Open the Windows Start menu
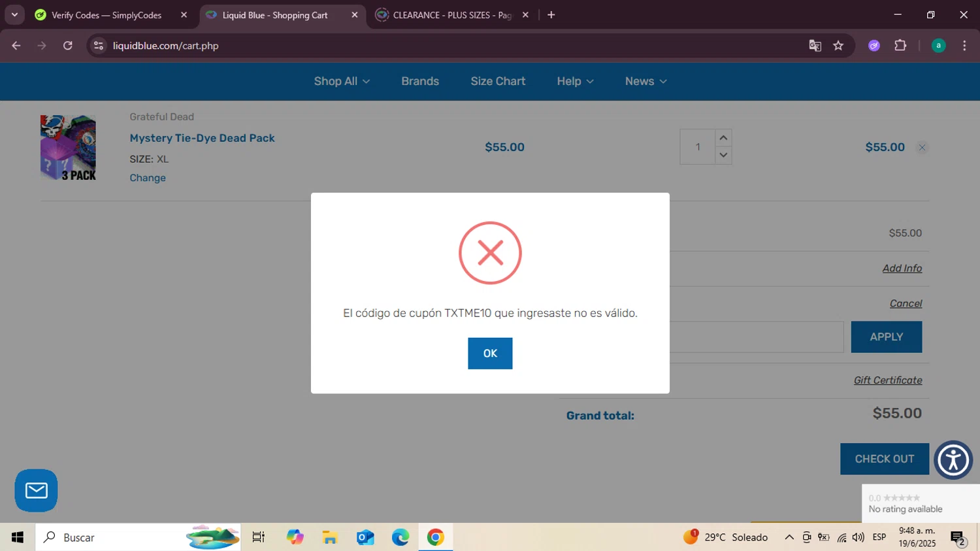The width and height of the screenshot is (980, 551). pyautogui.click(x=18, y=537)
